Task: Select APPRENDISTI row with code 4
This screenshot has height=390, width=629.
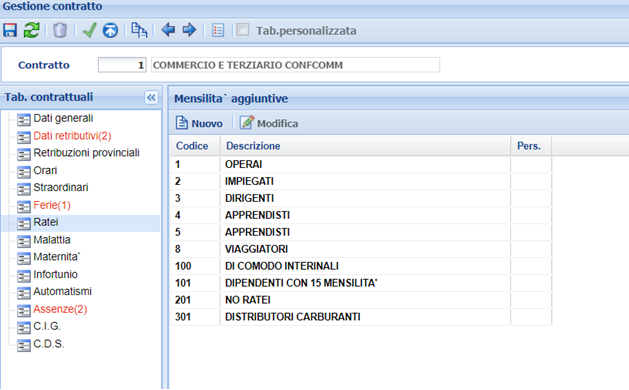Action: tap(361, 215)
